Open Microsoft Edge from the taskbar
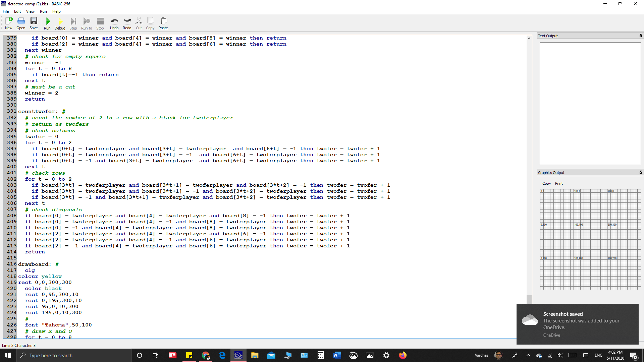This screenshot has width=644, height=362. (222, 355)
